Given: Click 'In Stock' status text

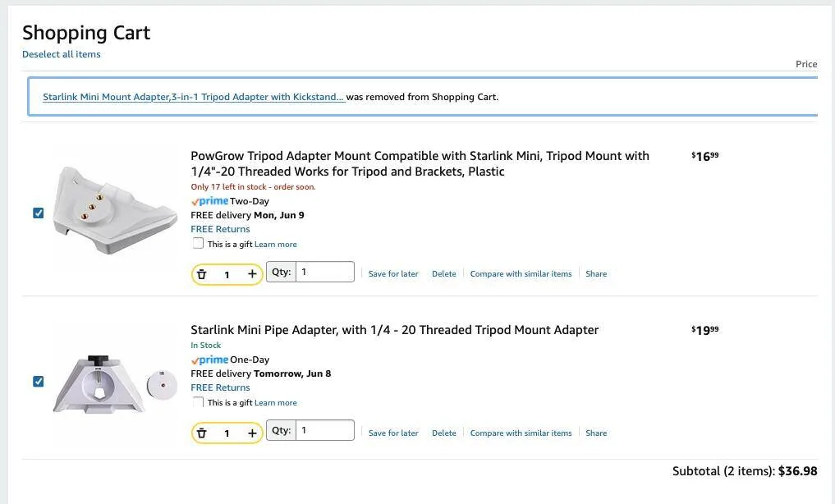Looking at the screenshot, I should 205,346.
